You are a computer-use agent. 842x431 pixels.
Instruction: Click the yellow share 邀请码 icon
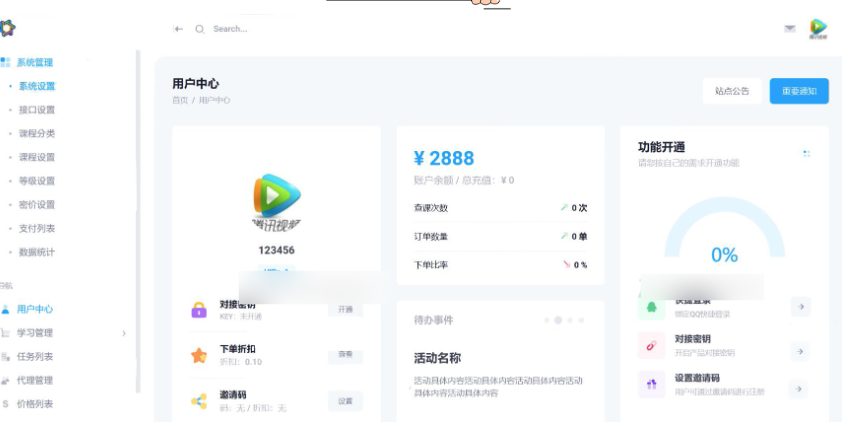click(x=199, y=401)
